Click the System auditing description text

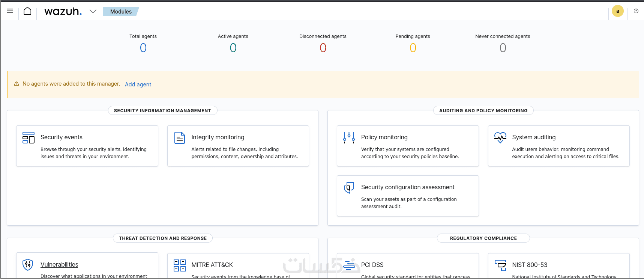pyautogui.click(x=566, y=153)
